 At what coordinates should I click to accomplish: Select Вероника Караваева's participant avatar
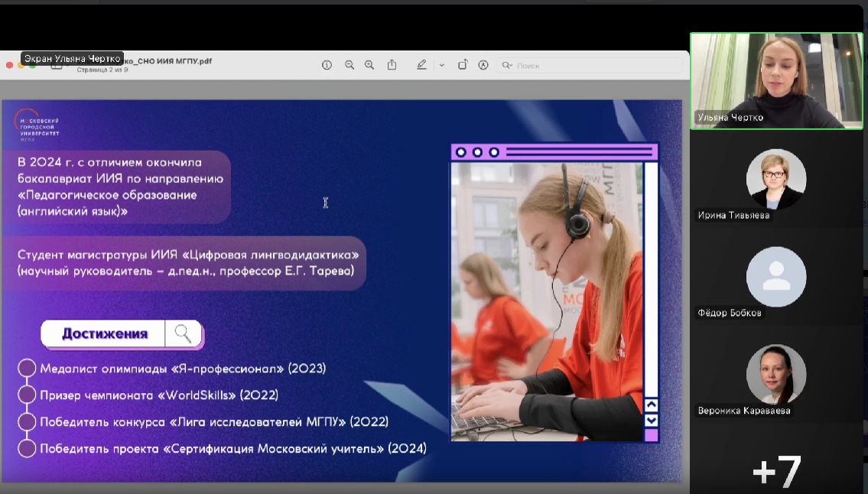(775, 374)
